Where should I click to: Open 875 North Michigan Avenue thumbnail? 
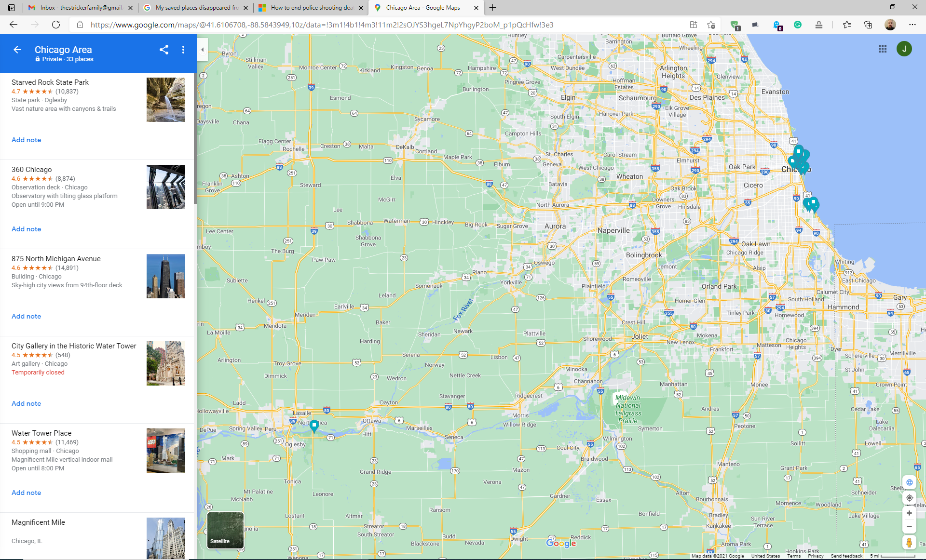tap(166, 276)
